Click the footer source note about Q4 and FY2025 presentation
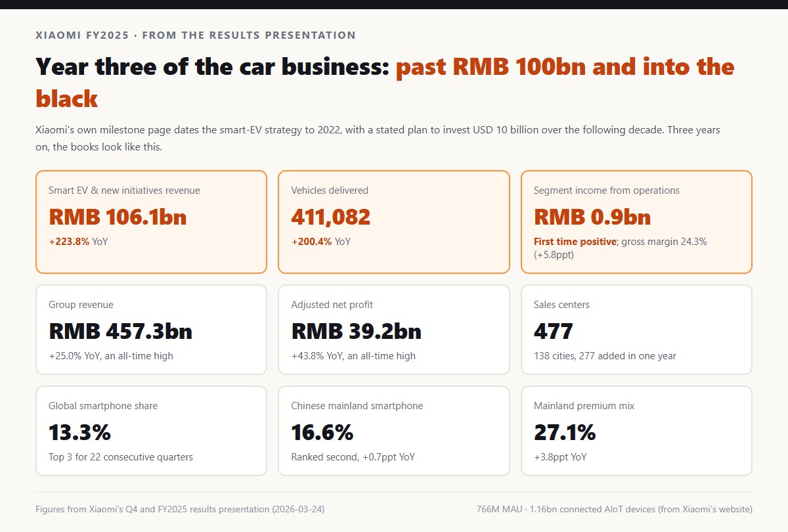The image size is (788, 532). click(180, 509)
